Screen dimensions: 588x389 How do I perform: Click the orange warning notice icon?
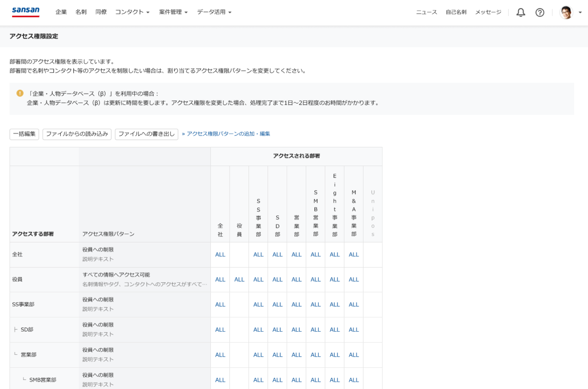tap(20, 93)
